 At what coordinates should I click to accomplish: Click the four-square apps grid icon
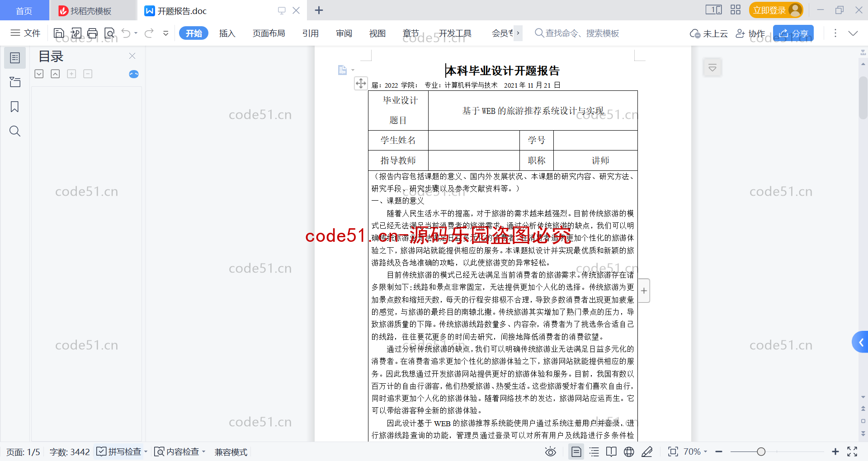(736, 9)
